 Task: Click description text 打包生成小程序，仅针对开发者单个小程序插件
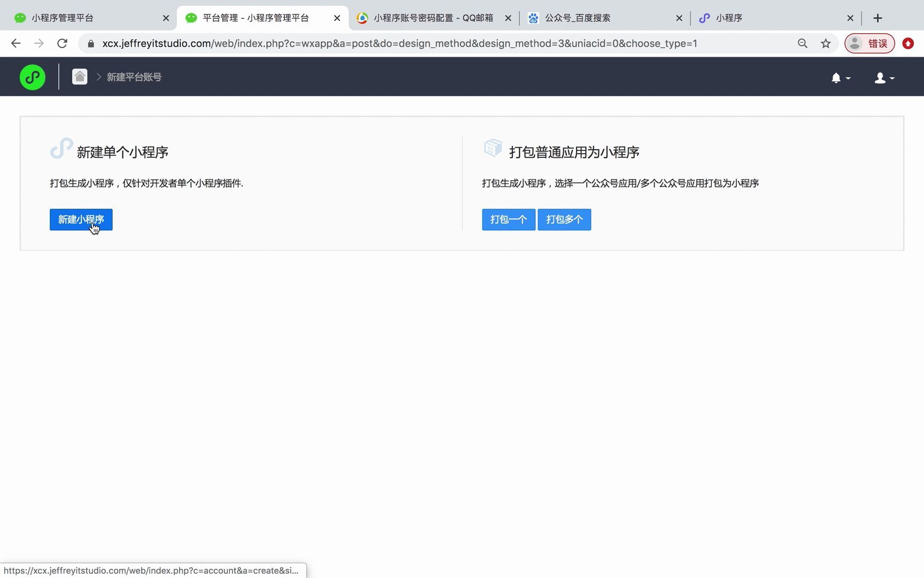pyautogui.click(x=147, y=184)
